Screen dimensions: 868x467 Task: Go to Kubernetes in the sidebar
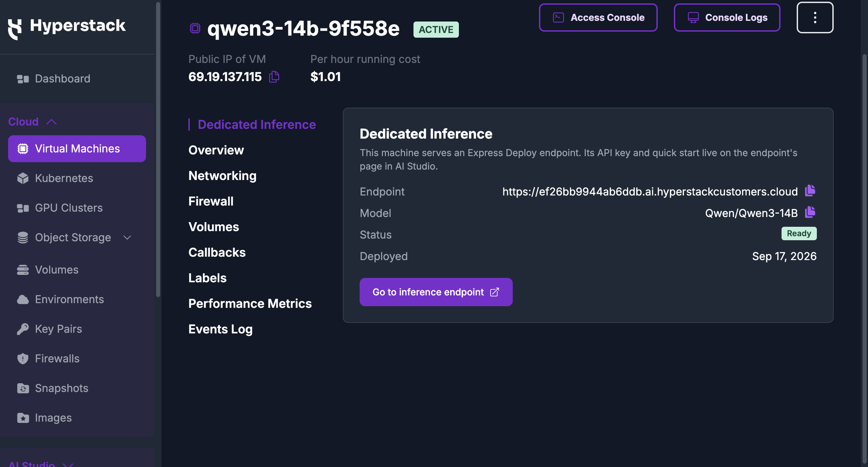(x=77, y=178)
